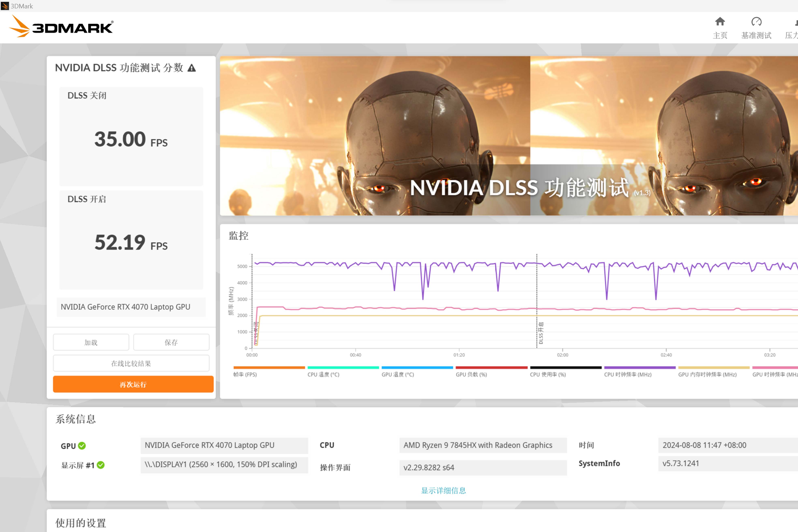798x532 pixels.
Task: Click the orange 再次运行 button
Action: point(133,384)
